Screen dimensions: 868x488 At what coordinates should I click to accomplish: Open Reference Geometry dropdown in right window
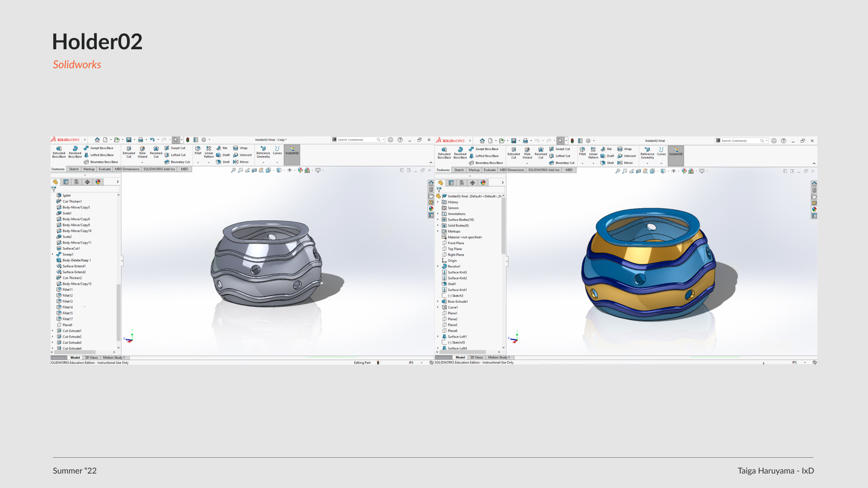pyautogui.click(x=647, y=163)
